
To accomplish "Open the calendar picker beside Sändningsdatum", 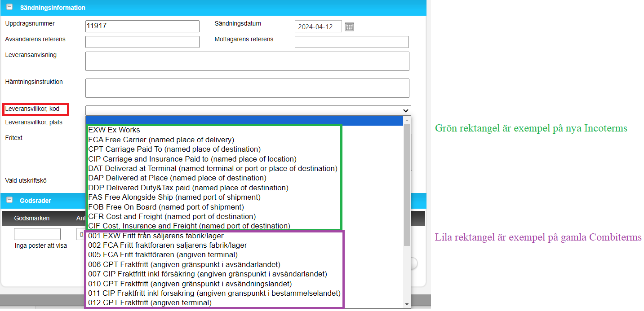I will coord(349,26).
